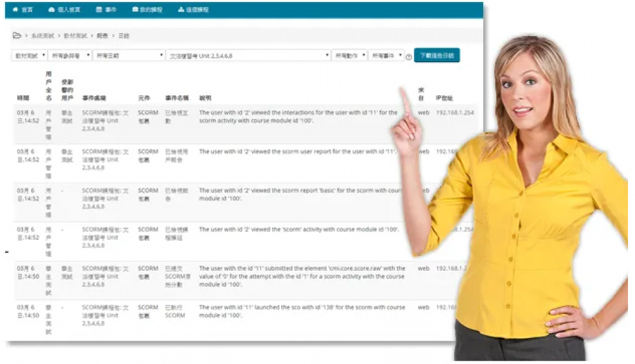Select 事件 in the top navigation
The image size is (635, 364).
pos(110,10)
